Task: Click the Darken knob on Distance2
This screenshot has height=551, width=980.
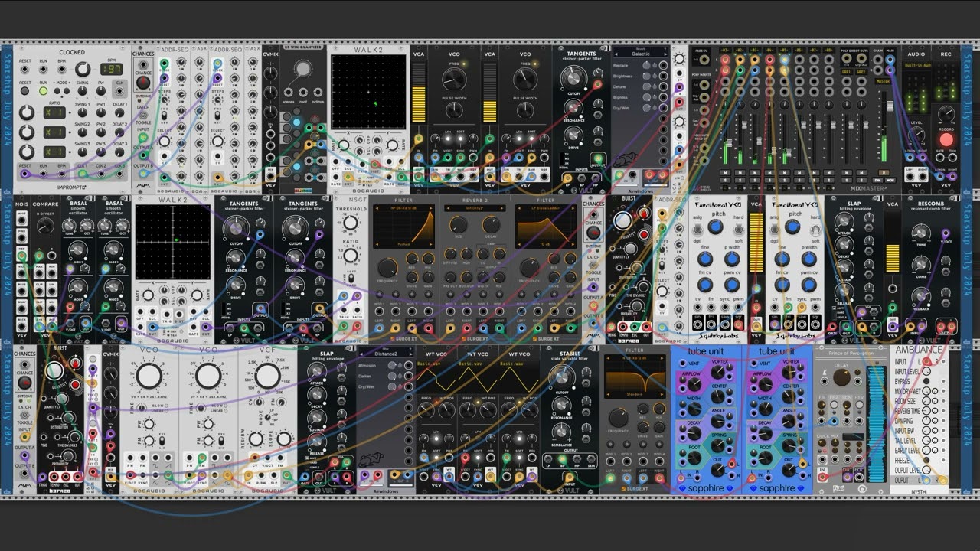Action: point(393,376)
